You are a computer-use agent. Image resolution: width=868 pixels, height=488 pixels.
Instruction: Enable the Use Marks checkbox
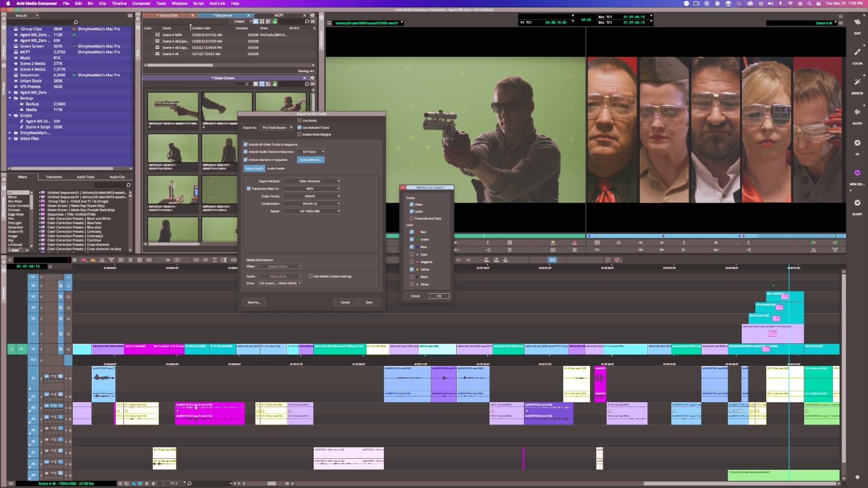click(300, 121)
